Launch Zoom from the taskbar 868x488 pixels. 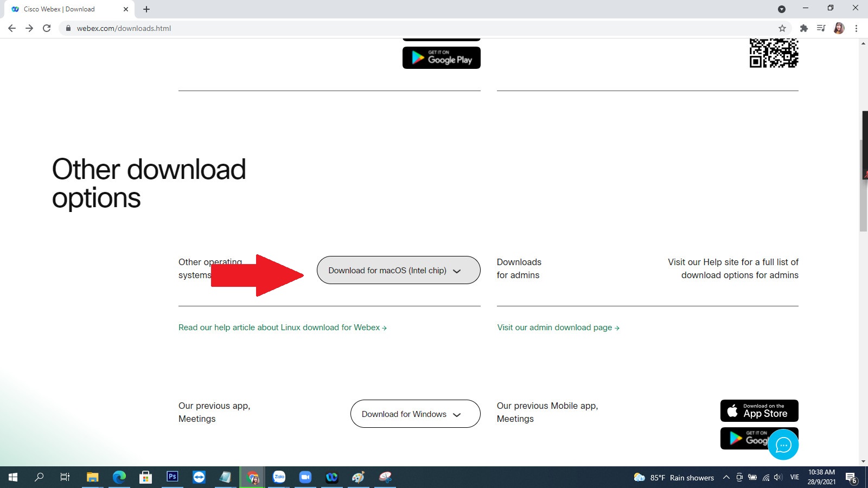click(305, 478)
